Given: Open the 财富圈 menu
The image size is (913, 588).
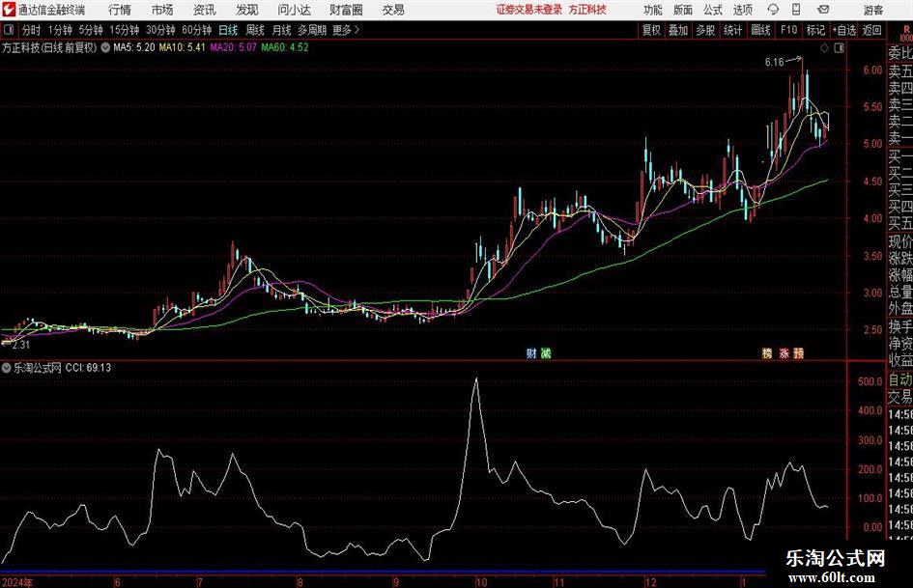Looking at the screenshot, I should click(347, 10).
